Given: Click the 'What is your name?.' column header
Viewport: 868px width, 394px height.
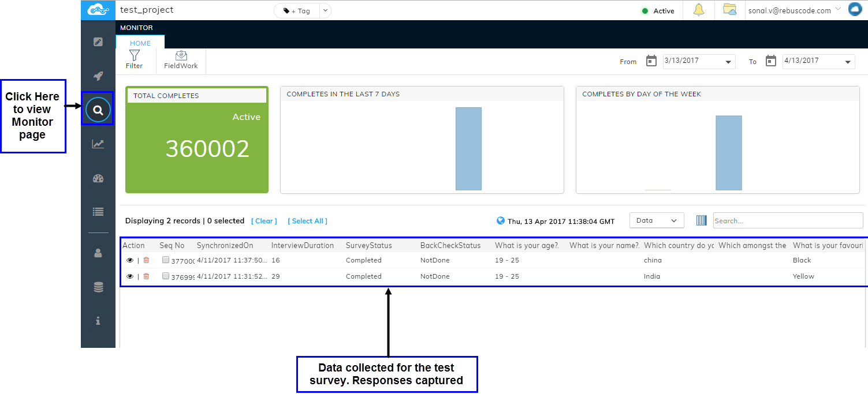Looking at the screenshot, I should (x=604, y=246).
